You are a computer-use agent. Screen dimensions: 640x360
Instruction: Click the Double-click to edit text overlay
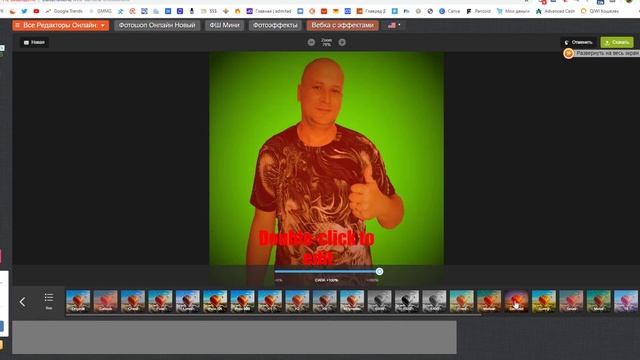pos(316,248)
